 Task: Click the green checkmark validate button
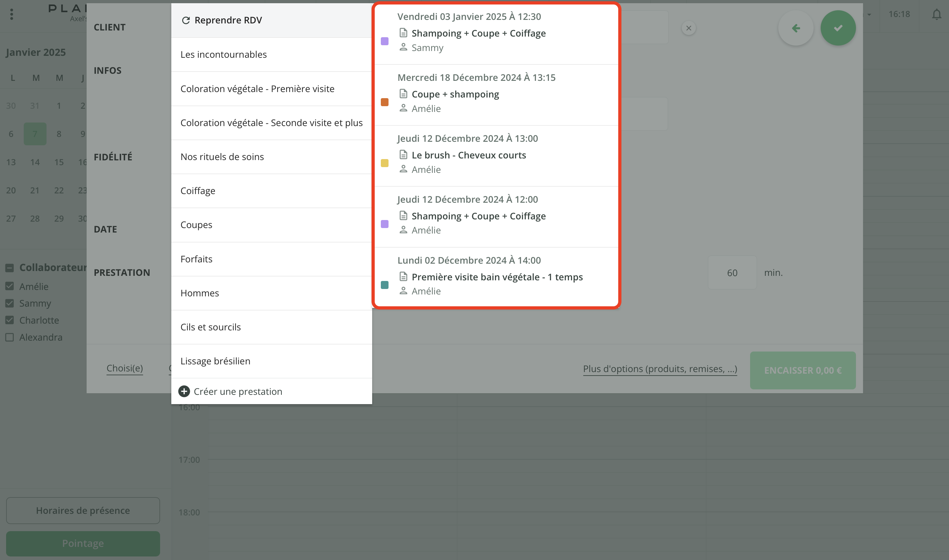click(838, 28)
